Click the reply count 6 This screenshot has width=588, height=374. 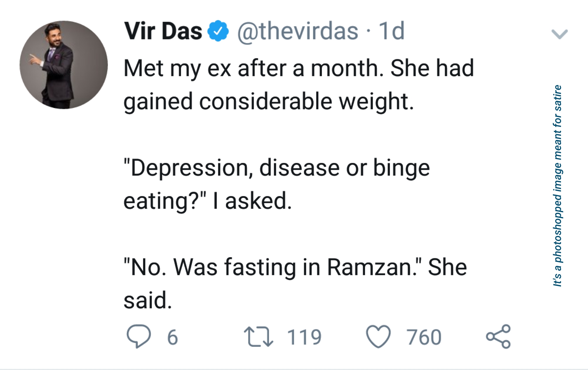[x=172, y=337]
